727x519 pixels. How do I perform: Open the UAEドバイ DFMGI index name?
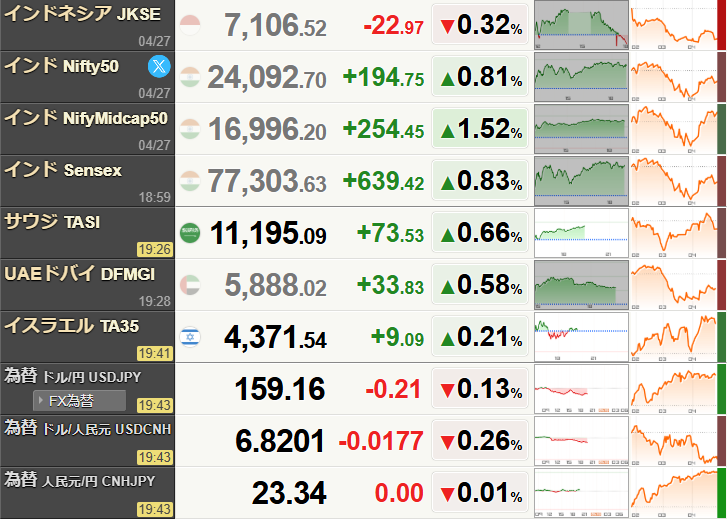point(79,274)
